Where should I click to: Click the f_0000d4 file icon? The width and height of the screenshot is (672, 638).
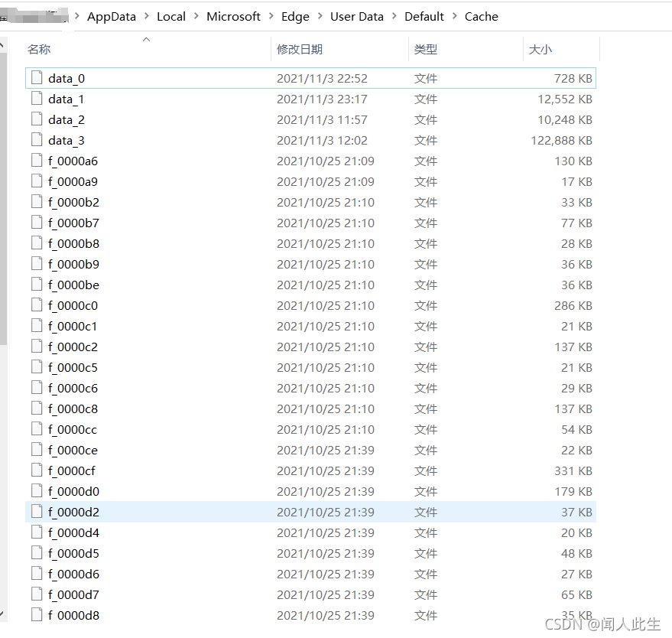coord(37,532)
